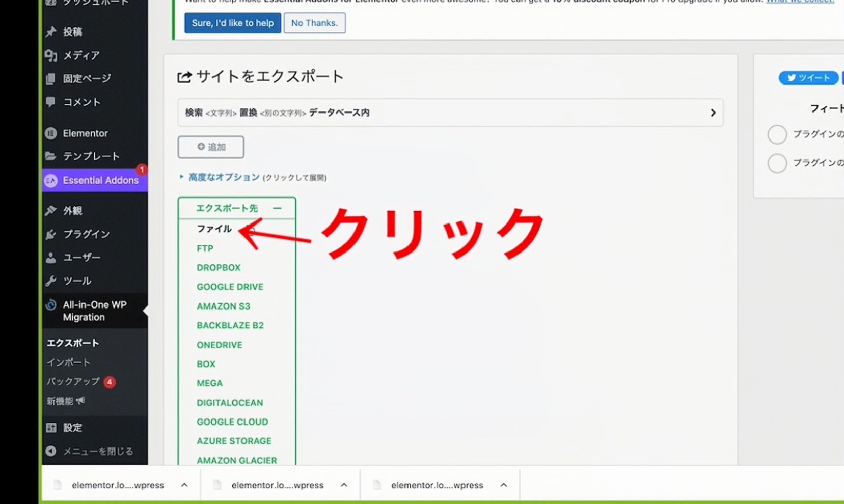Choose AMAZON GLACIER as export destination
This screenshot has width=844, height=504.
[237, 460]
